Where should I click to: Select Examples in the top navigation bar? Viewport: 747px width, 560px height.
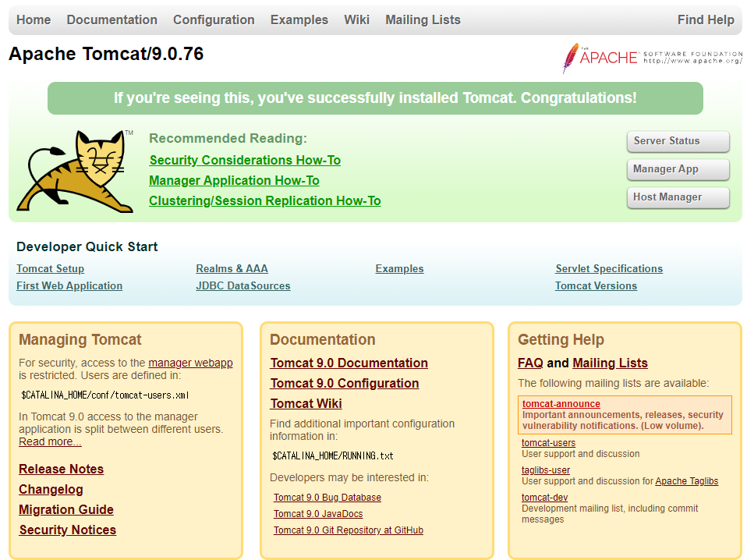coord(299,20)
